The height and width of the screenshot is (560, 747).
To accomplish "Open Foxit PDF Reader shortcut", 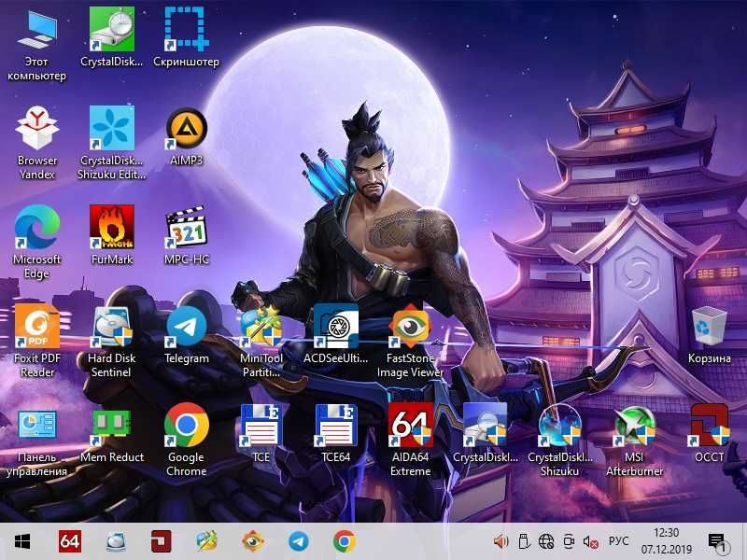I will coord(36,340).
